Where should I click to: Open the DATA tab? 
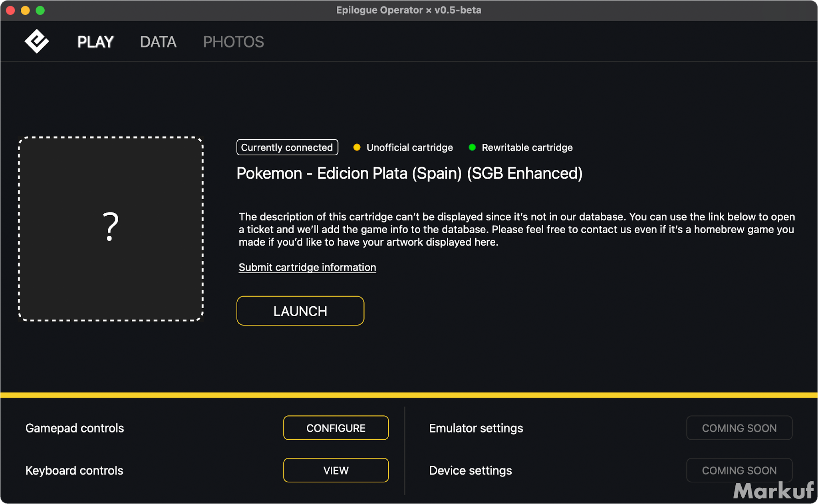(158, 42)
